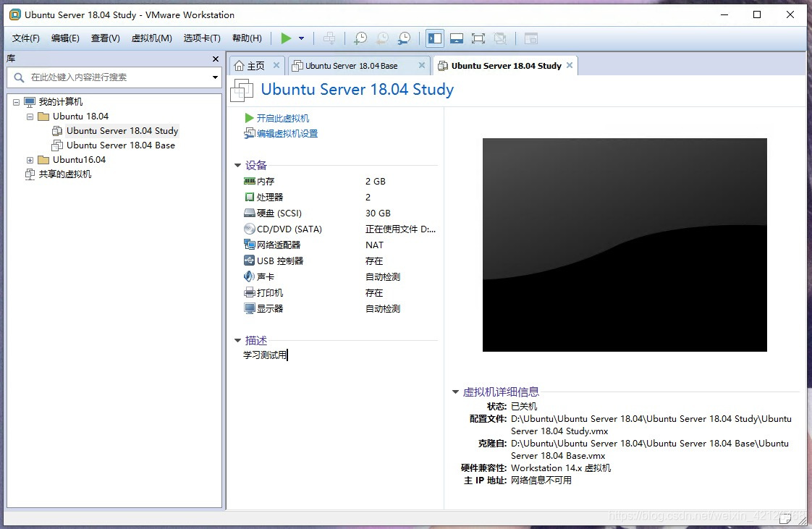
Task: Collapse the 我的计算机 tree node
Action: coord(16,102)
